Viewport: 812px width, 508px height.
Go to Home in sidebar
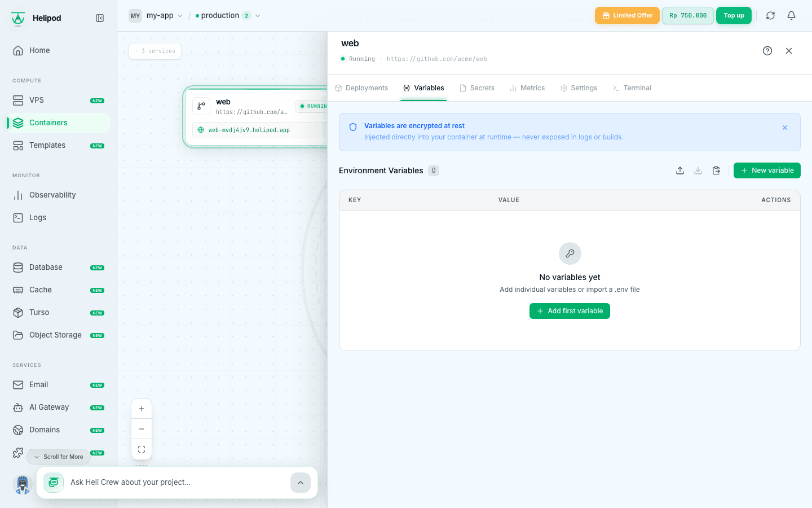(59, 50)
